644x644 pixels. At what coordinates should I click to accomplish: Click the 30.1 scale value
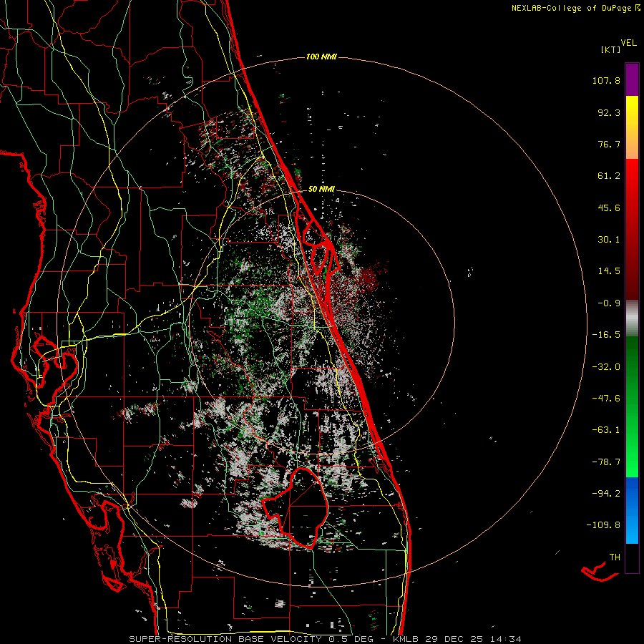tap(609, 240)
